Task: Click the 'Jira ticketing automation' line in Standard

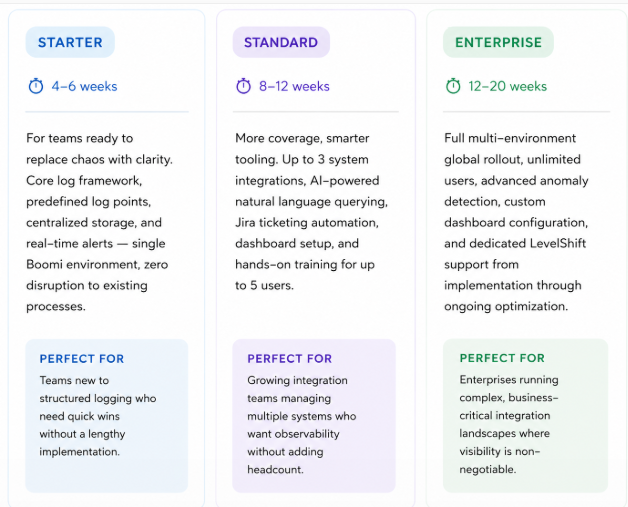Action: 307,223
